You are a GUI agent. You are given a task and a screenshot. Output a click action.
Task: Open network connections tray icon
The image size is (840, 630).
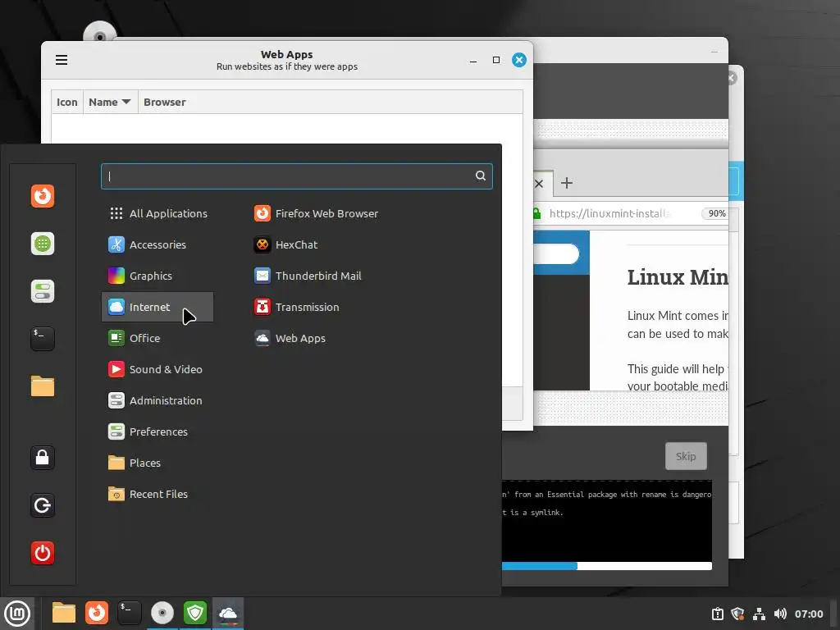(759, 614)
